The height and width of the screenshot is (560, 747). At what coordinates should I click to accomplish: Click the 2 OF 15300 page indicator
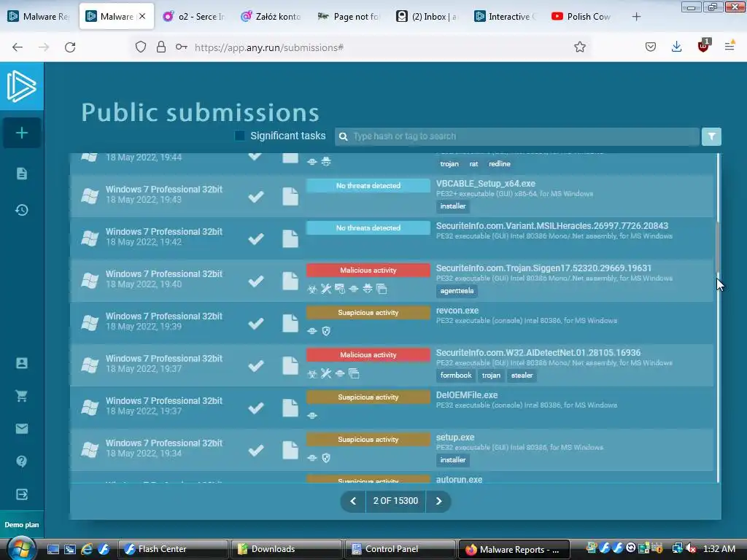point(395,501)
